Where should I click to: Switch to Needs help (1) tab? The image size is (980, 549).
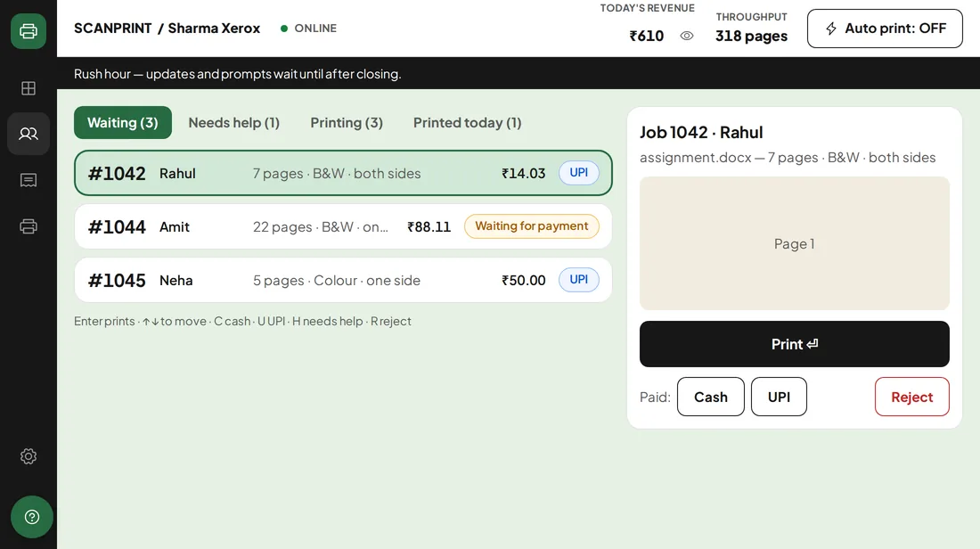point(233,123)
